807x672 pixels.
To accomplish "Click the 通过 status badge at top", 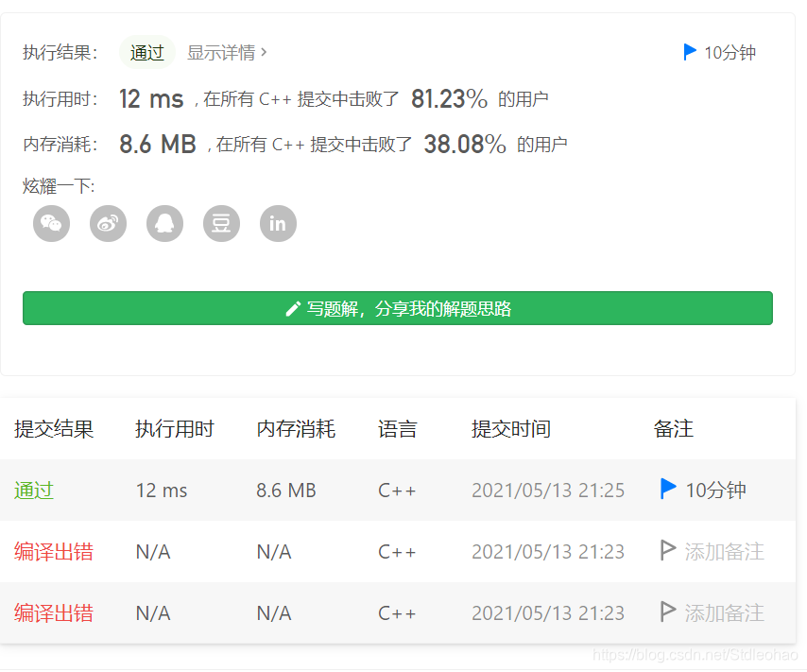I will pos(147,53).
